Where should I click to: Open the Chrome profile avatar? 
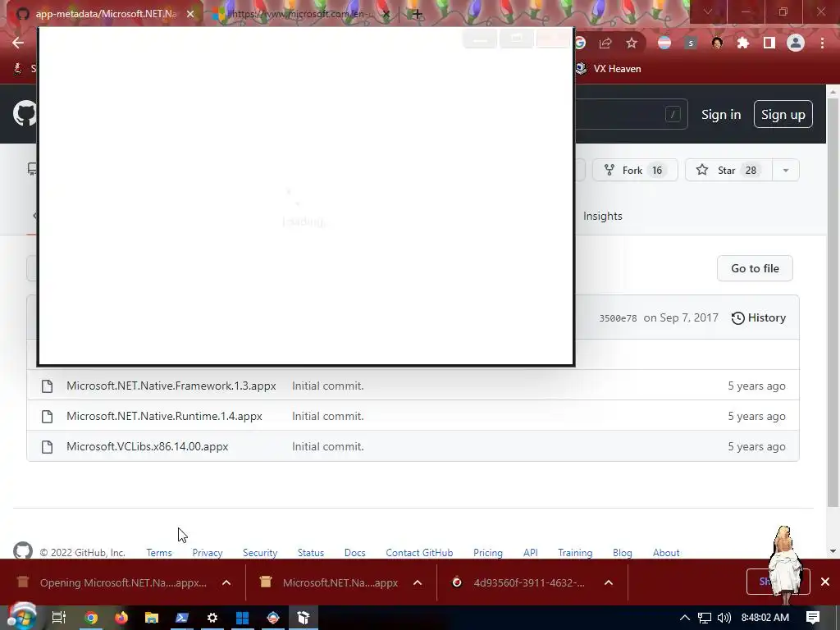796,43
